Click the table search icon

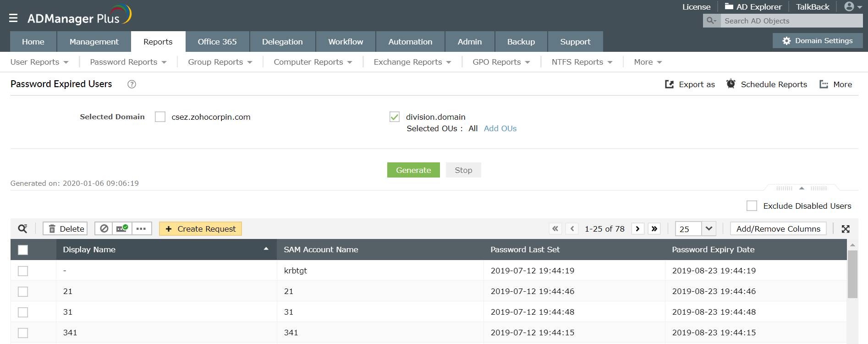pyautogui.click(x=22, y=228)
